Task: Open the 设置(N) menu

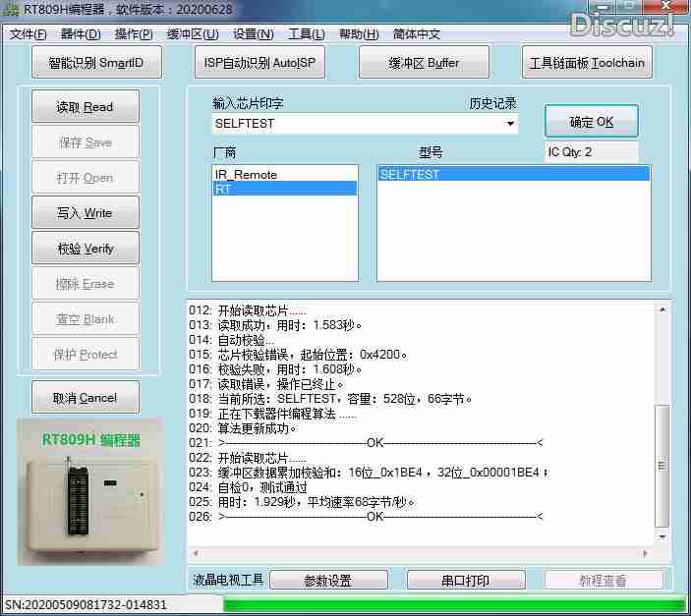Action: [x=253, y=34]
